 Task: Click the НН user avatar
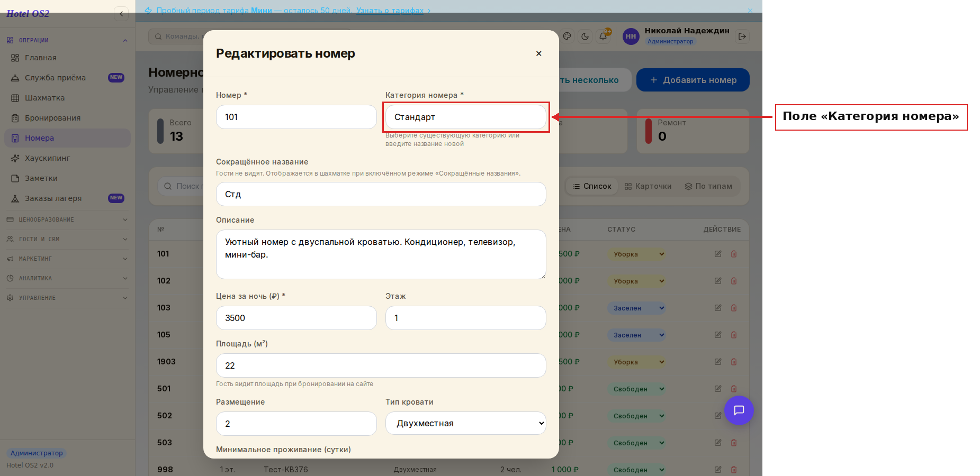tap(631, 36)
